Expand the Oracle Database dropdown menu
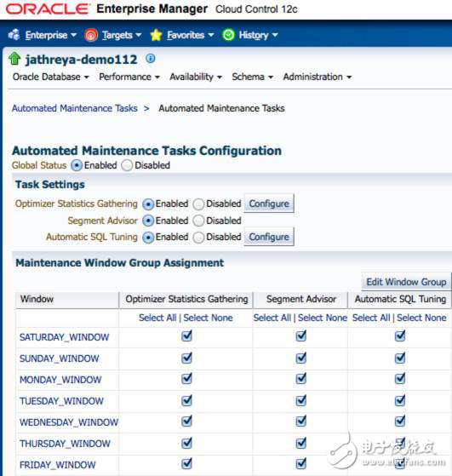This screenshot has height=476, width=452. pyautogui.click(x=51, y=77)
